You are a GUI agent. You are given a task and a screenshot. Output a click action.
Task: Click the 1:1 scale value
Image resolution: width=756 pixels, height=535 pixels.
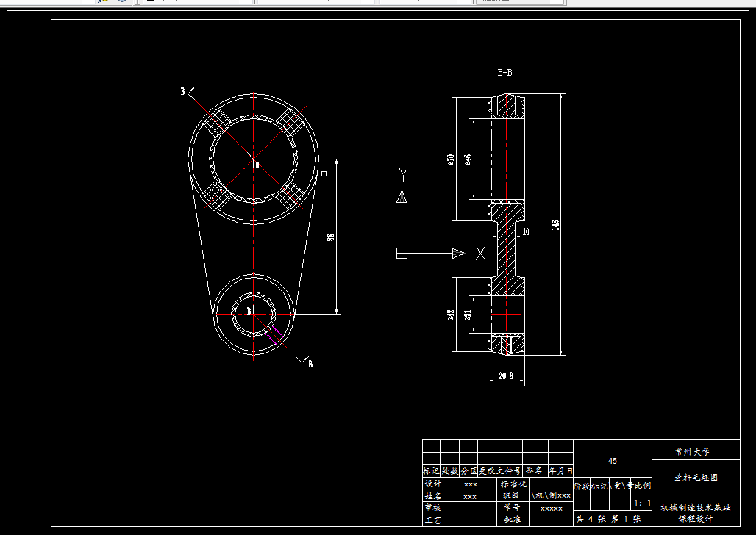pos(642,503)
